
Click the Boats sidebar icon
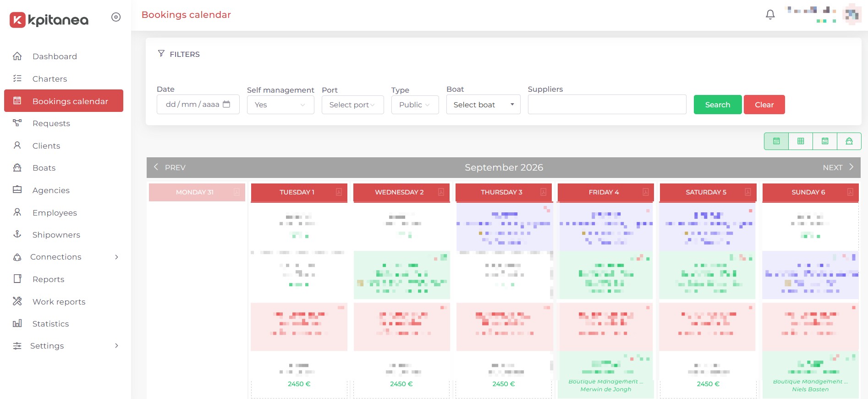(17, 168)
